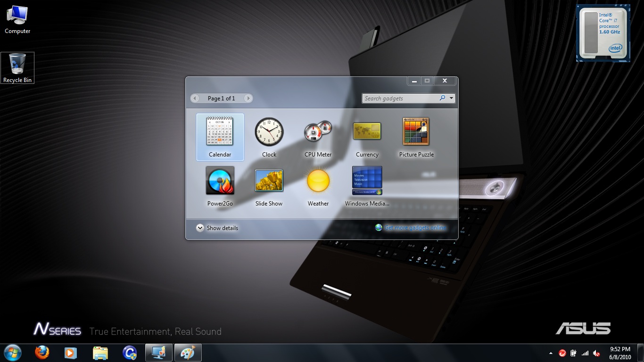Select the Picture Puzzle gadget

416,137
